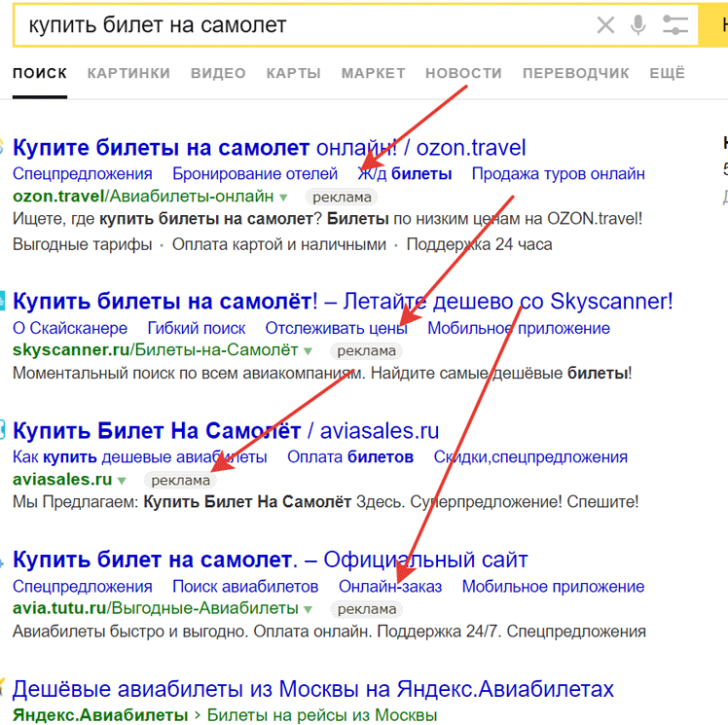Expand the ЕЩЁ menu
728x725 pixels.
click(668, 73)
